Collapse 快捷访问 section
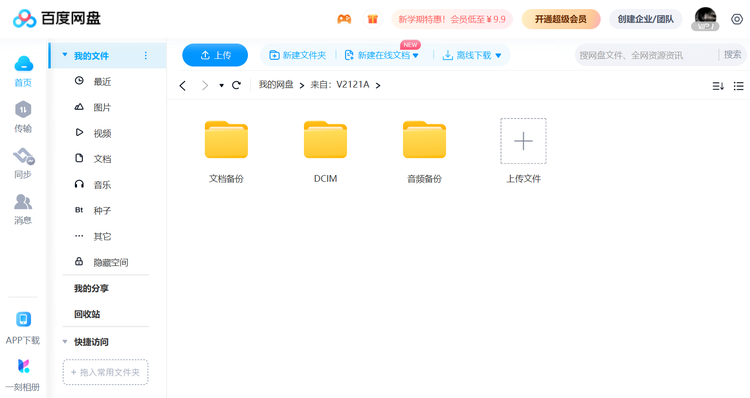 pos(65,342)
